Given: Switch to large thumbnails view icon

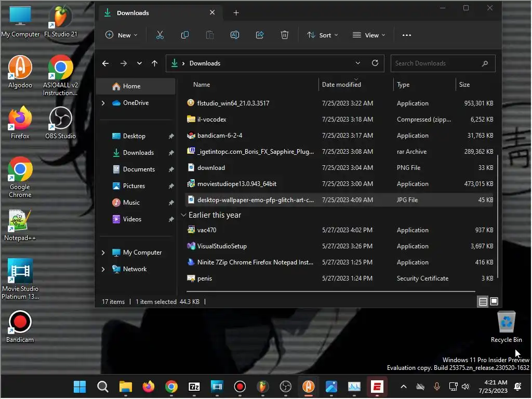Looking at the screenshot, I should [x=494, y=301].
